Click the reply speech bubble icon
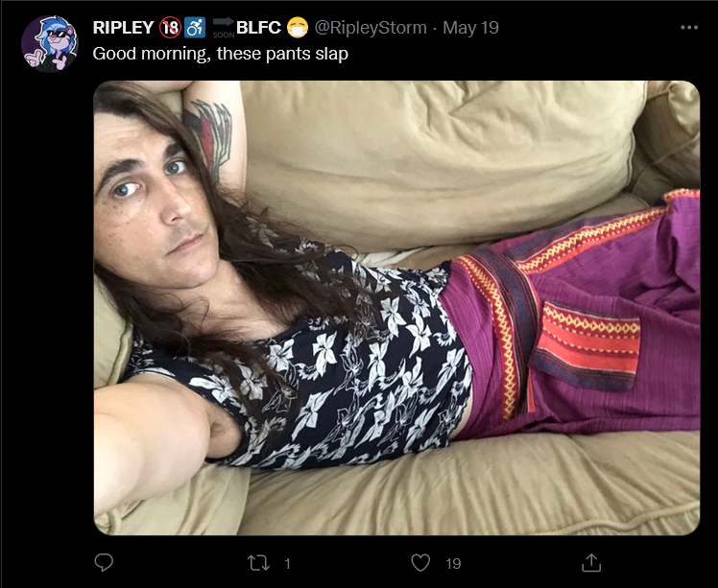This screenshot has height=588, width=718. point(104,562)
